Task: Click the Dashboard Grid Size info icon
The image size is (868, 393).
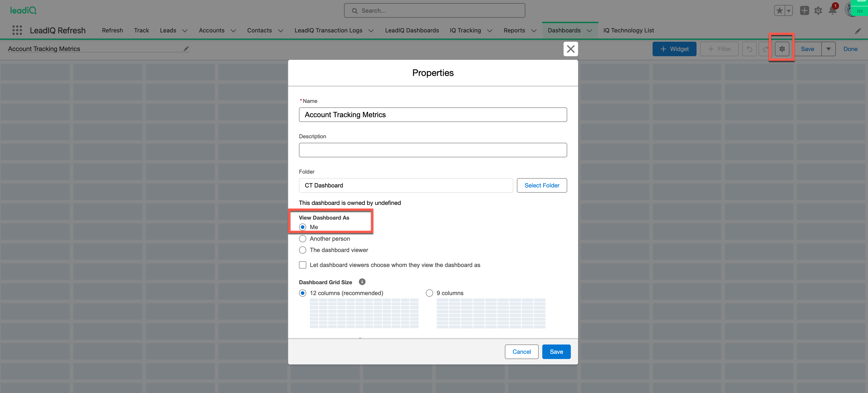Action: tap(362, 282)
